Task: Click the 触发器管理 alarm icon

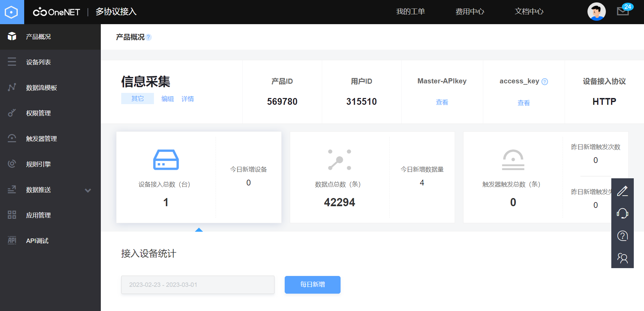Action: tap(12, 138)
